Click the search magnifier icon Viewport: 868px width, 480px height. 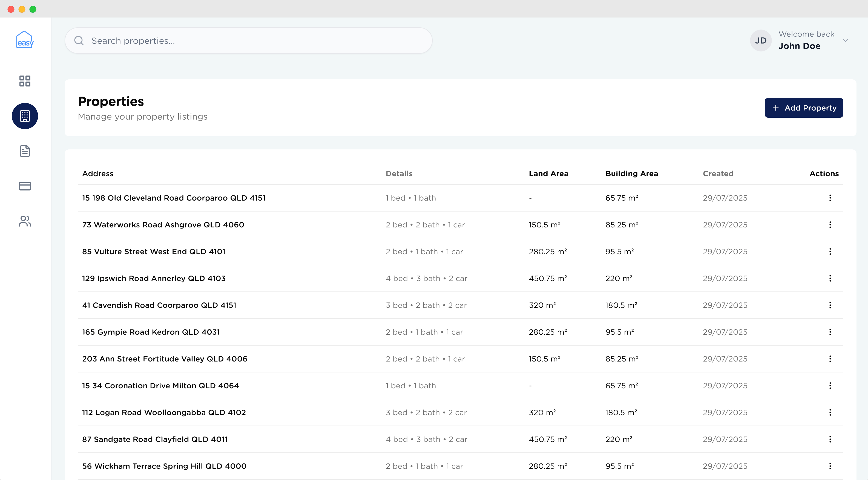pyautogui.click(x=79, y=41)
